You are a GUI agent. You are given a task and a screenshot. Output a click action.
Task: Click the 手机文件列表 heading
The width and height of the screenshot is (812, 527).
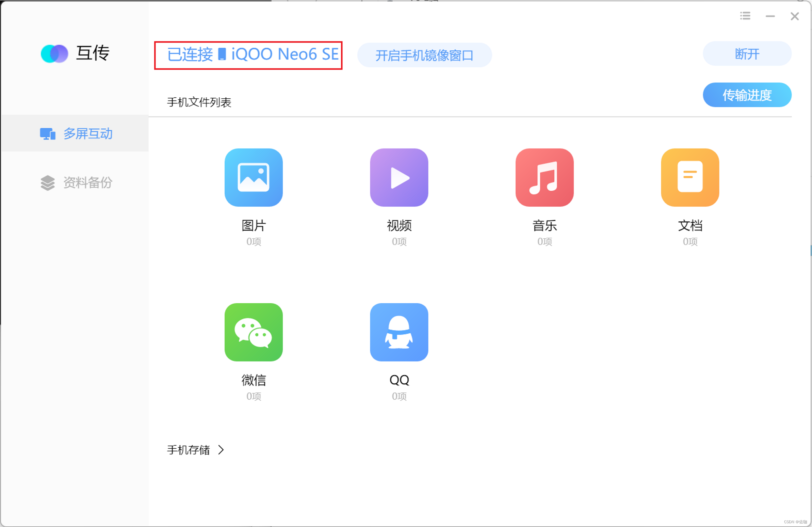point(199,102)
